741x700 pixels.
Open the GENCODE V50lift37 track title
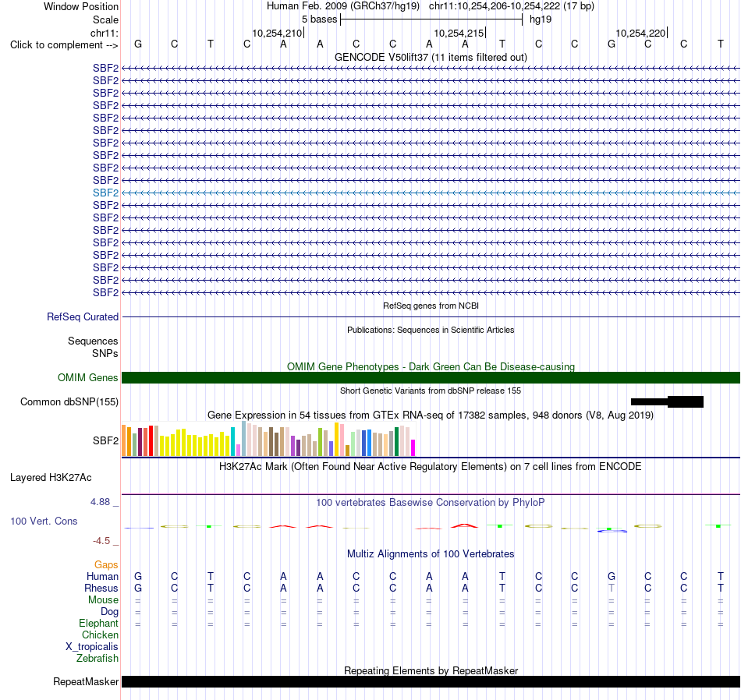(431, 57)
